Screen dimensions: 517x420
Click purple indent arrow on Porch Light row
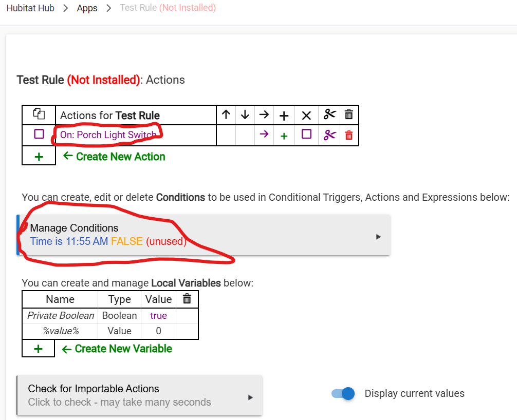click(264, 134)
